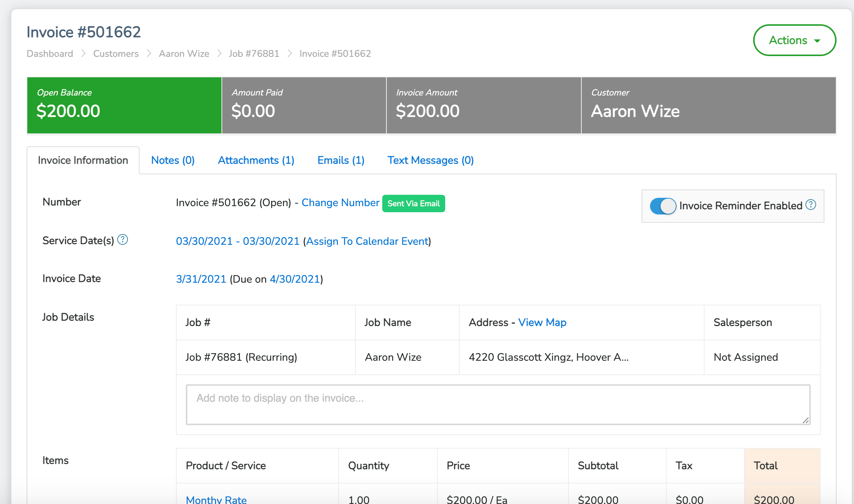Click the due date 4/30/2021

click(x=295, y=279)
